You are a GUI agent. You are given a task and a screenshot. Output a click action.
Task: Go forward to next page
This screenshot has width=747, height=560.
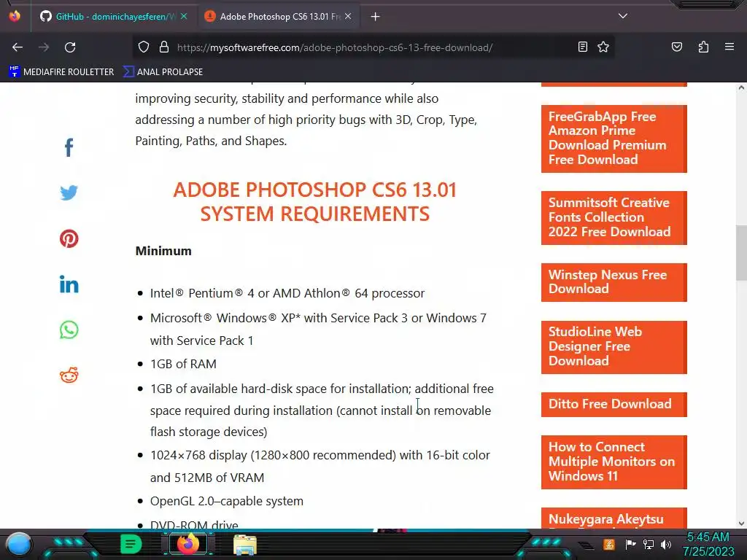44,47
